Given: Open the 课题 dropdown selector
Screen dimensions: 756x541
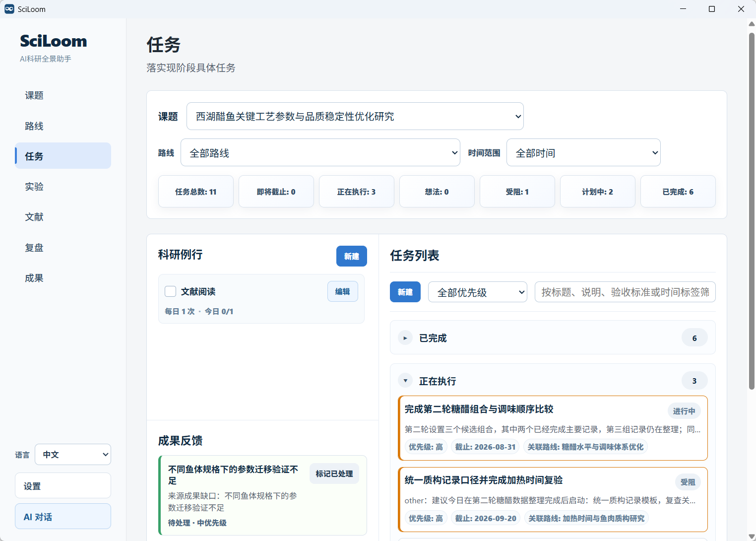Looking at the screenshot, I should pyautogui.click(x=355, y=116).
